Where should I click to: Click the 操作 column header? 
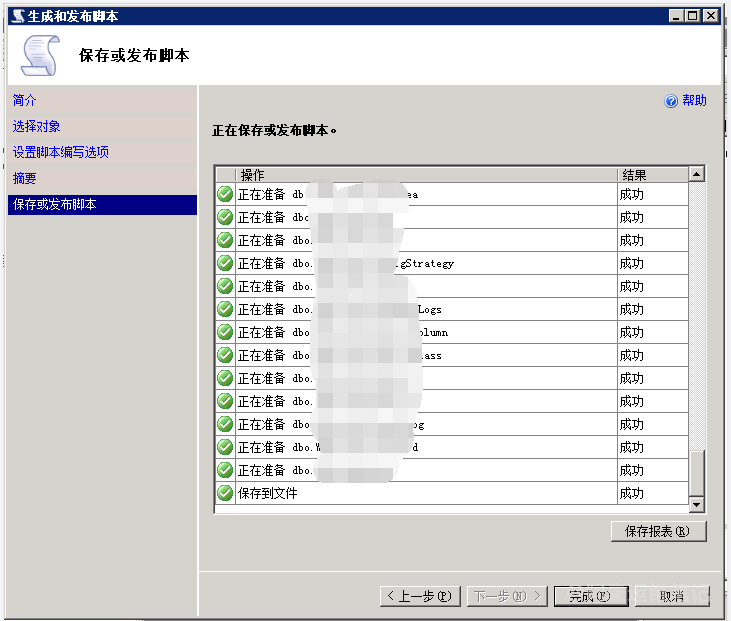[x=253, y=175]
